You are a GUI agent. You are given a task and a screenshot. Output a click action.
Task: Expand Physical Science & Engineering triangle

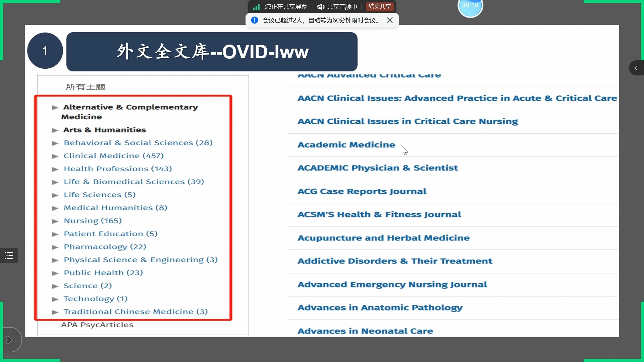pos(55,260)
